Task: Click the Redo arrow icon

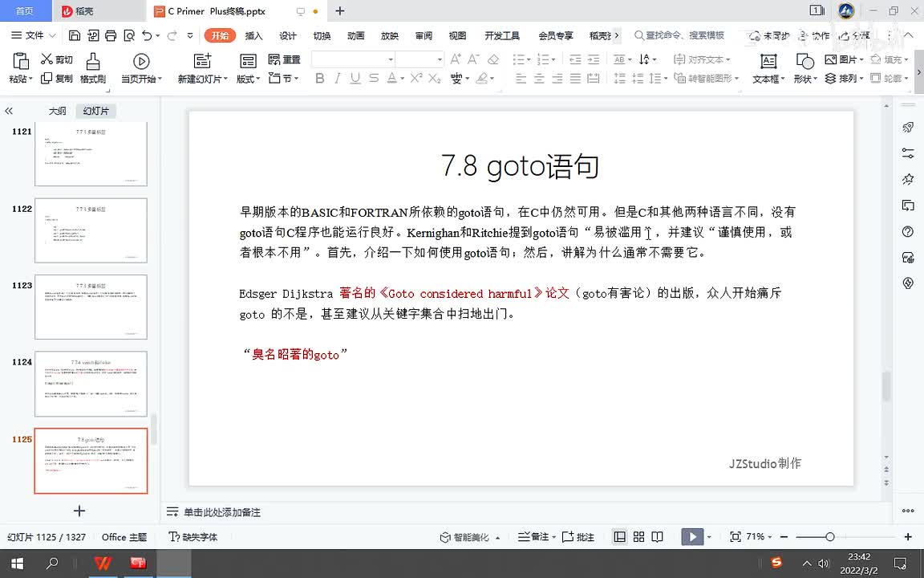Action: [x=172, y=35]
